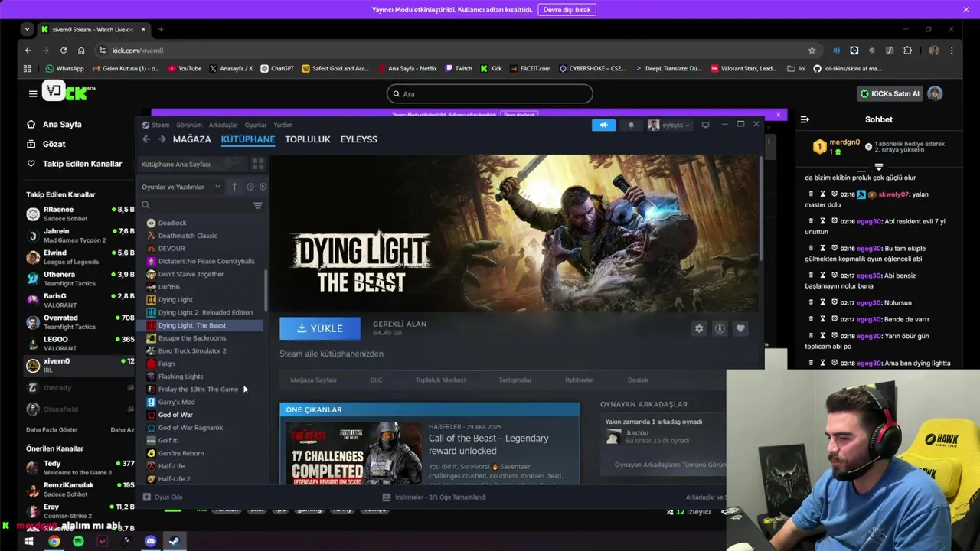The width and height of the screenshot is (980, 551).
Task: Open advanced library filter options
Action: coord(258,205)
